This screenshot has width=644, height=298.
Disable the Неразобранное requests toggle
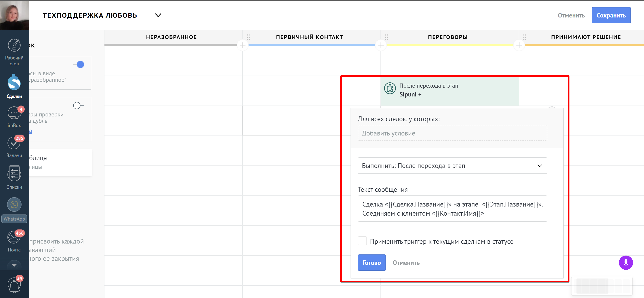click(79, 65)
